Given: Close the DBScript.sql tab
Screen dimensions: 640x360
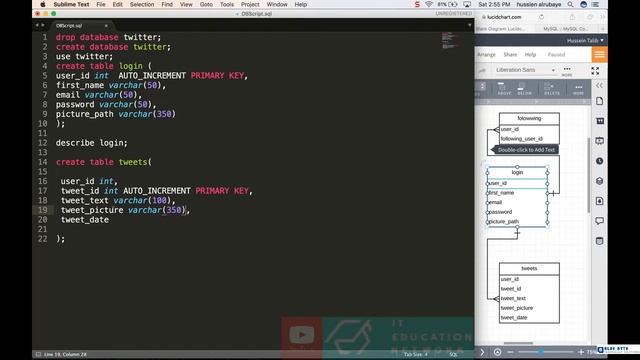Looking at the screenshot, I should pos(106,26).
